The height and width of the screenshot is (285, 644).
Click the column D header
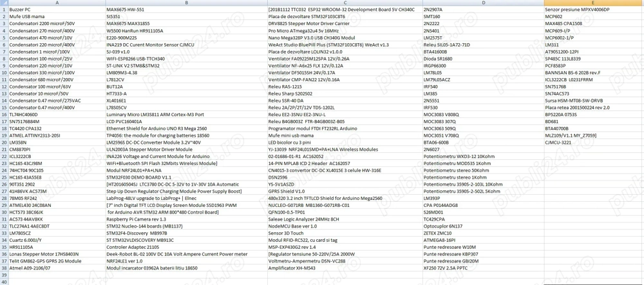[483, 3]
